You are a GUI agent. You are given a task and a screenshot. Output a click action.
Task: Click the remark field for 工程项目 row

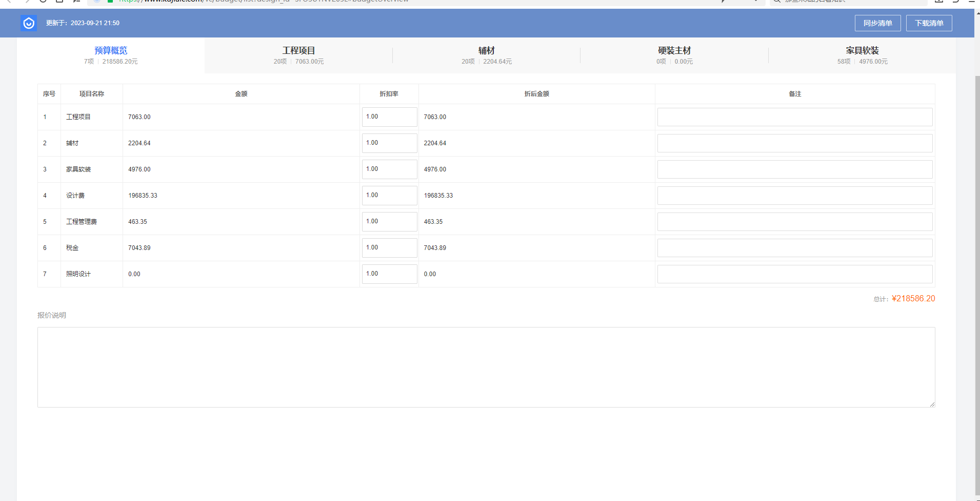(x=794, y=117)
